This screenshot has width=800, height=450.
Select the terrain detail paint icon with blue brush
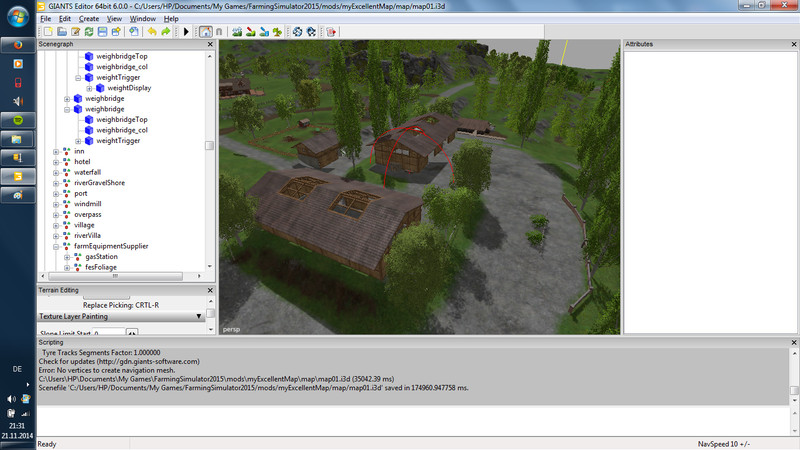264,32
